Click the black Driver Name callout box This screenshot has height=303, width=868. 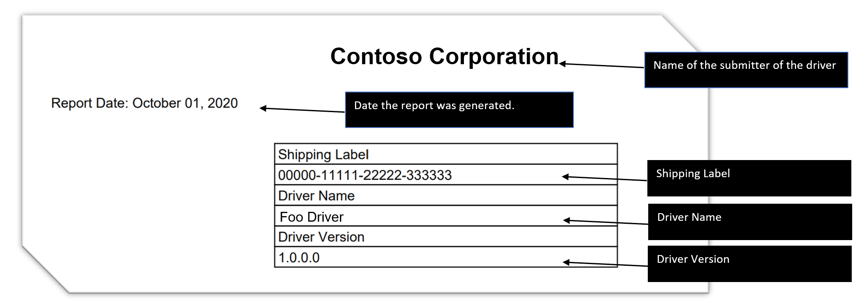coord(750,222)
